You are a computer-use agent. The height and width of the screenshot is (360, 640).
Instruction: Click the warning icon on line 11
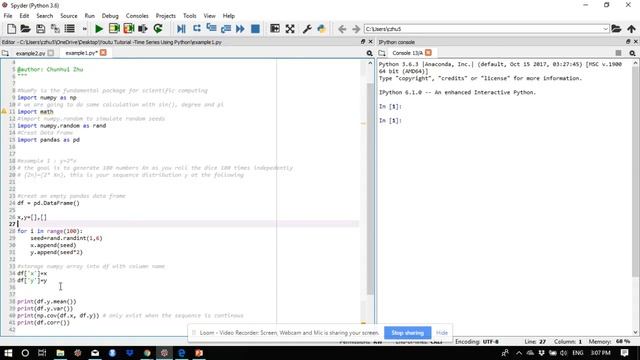pyautogui.click(x=4, y=111)
